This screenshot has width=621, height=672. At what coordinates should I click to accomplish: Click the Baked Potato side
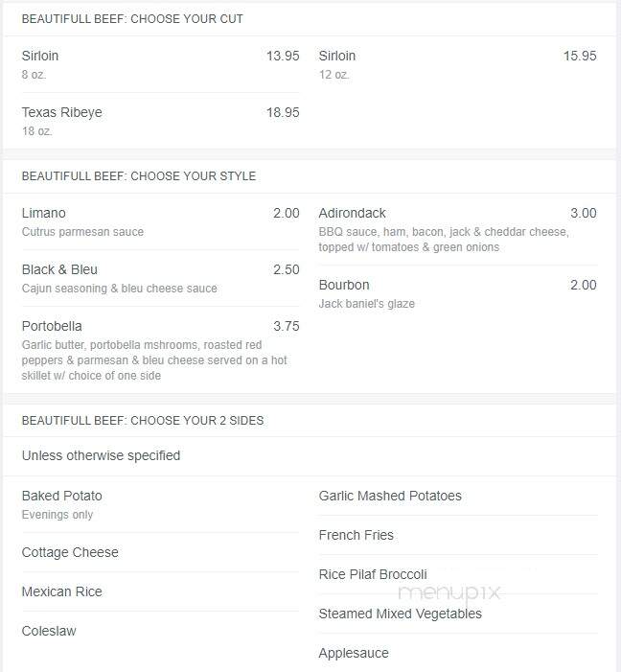tap(160, 504)
